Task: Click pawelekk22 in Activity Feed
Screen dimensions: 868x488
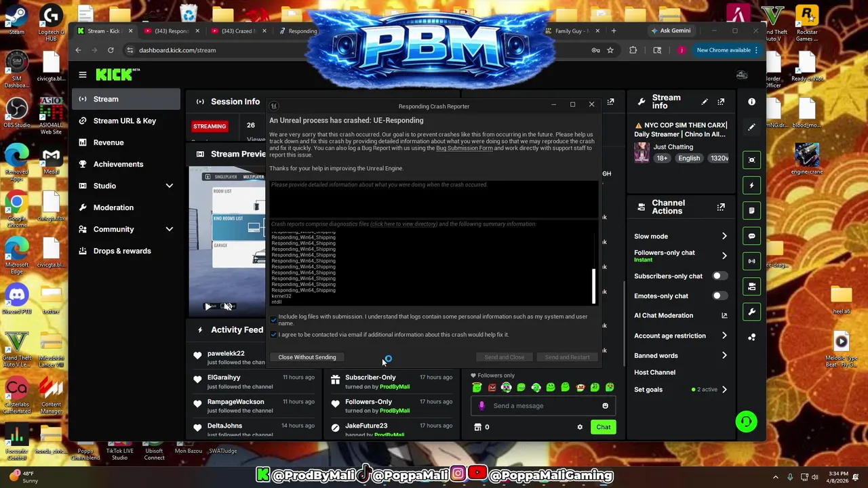Action: click(226, 353)
